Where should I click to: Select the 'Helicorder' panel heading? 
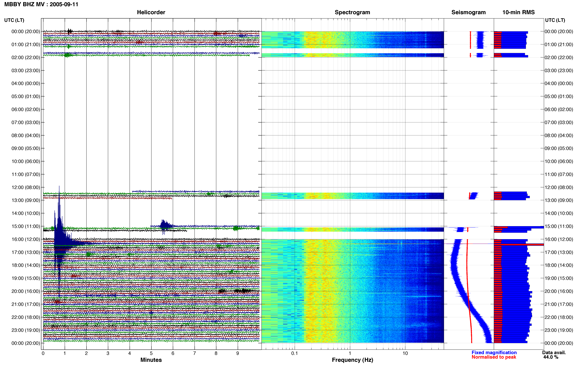tap(151, 12)
